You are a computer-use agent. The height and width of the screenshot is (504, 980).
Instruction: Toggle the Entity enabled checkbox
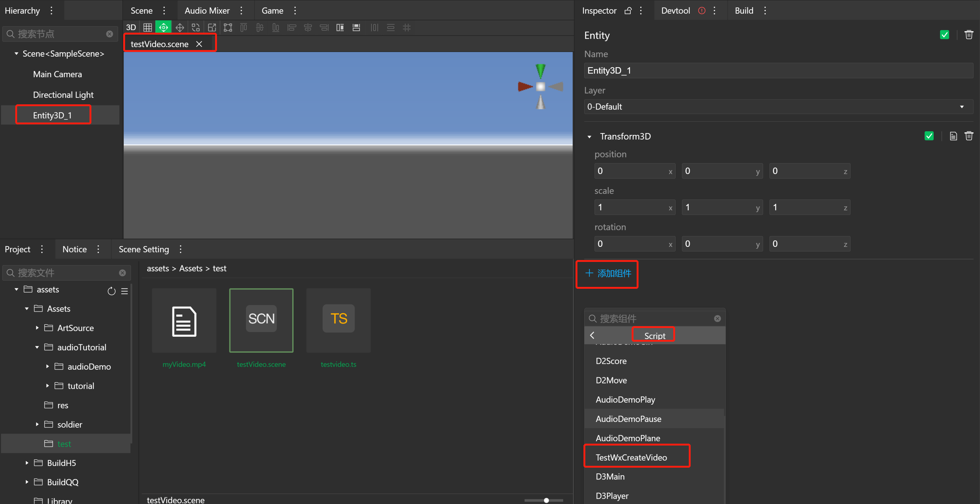pyautogui.click(x=944, y=35)
